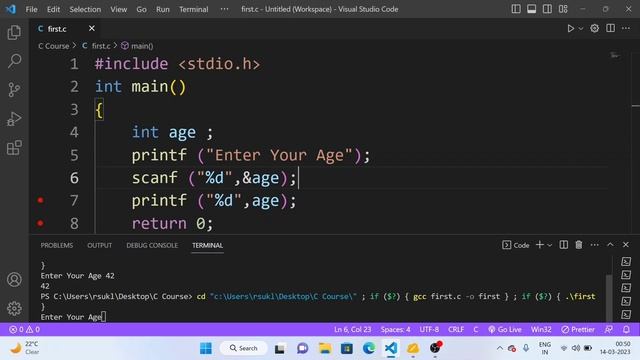
Task: Open the Windows Start menu
Action: click(x=206, y=348)
